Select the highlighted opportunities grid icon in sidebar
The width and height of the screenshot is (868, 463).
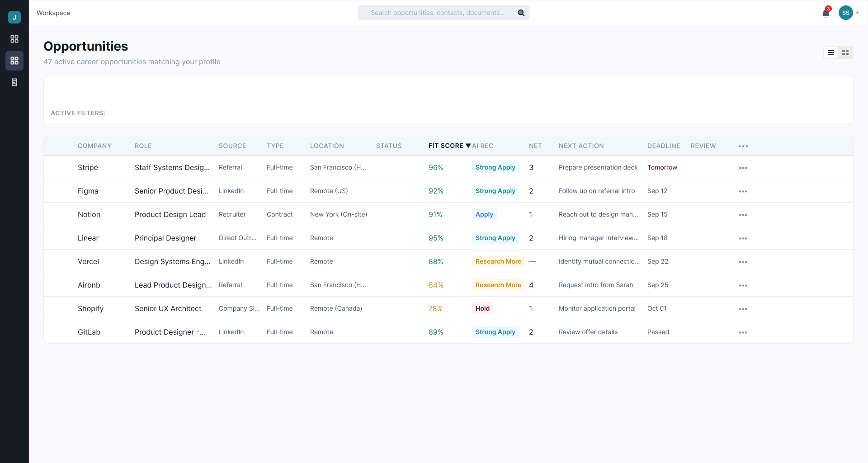point(14,61)
